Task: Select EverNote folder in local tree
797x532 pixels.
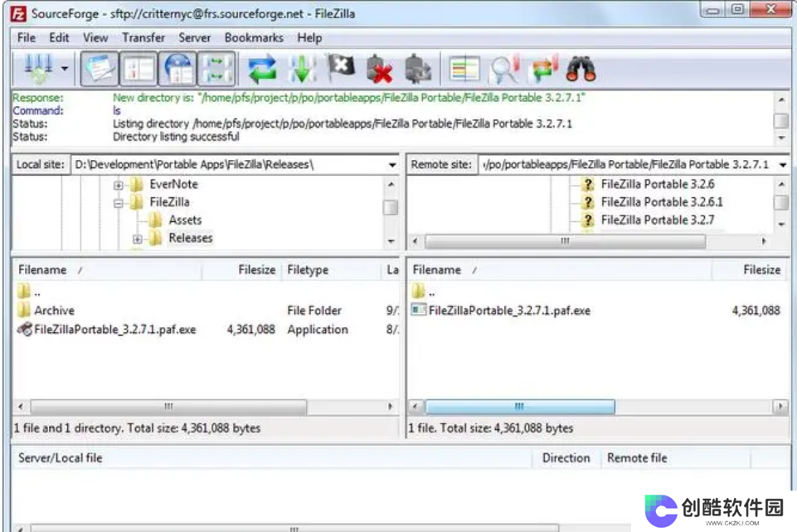Action: 173,184
